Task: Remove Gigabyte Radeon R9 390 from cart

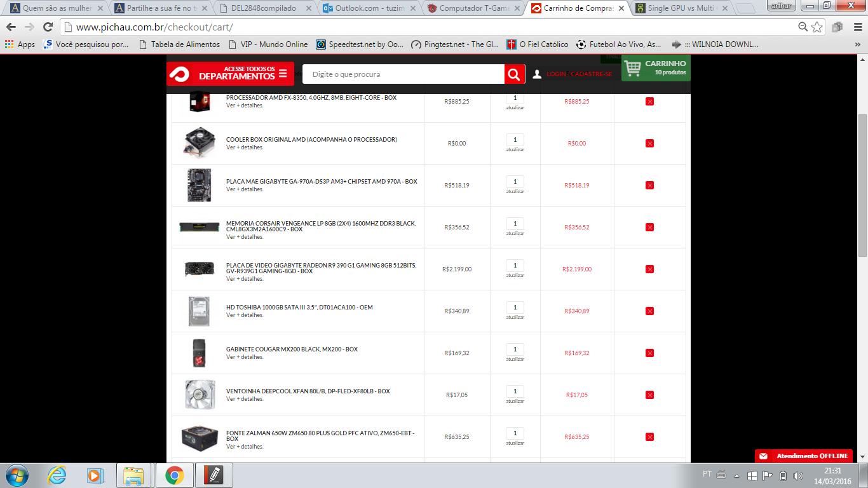Action: 649,269
